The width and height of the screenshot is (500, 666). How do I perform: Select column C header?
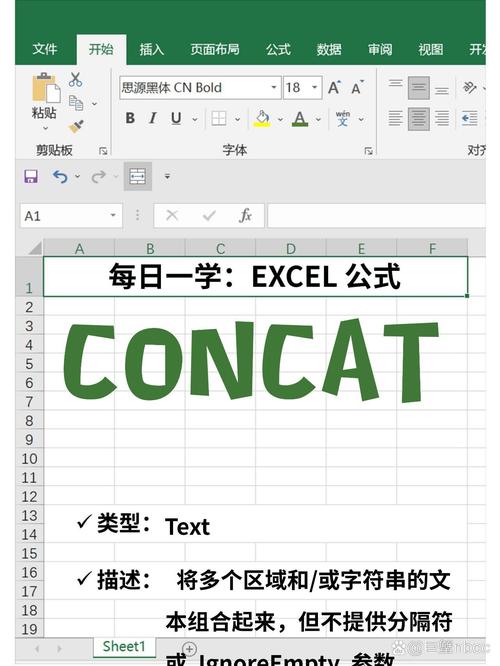click(x=220, y=248)
